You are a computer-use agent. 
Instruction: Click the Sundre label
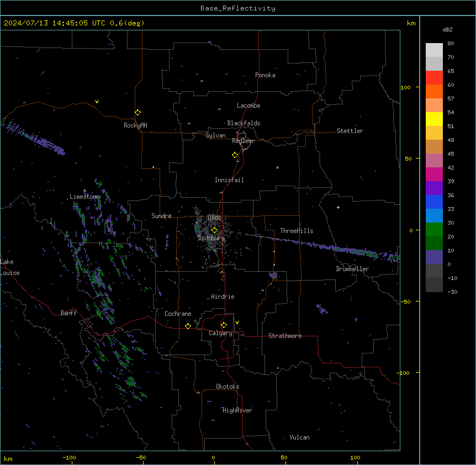tap(161, 216)
